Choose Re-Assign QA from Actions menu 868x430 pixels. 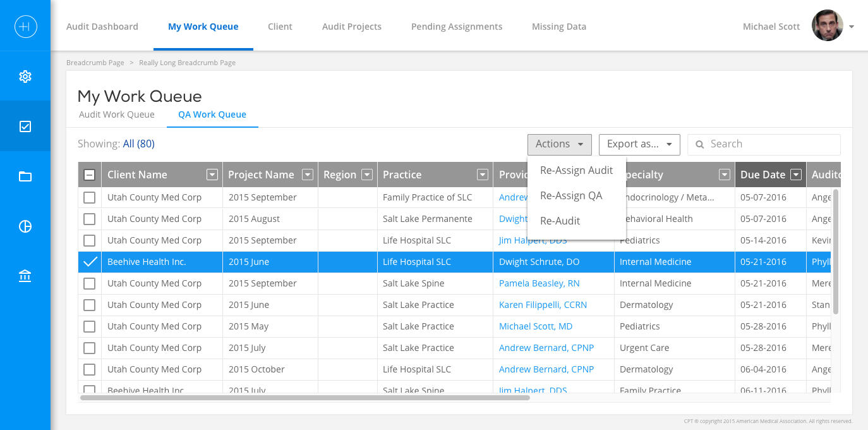(x=571, y=195)
